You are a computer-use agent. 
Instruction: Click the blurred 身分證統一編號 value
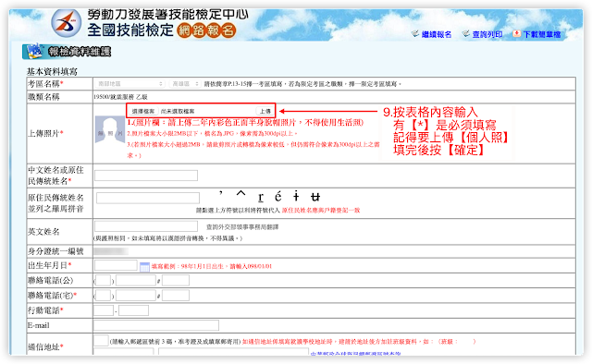pos(111,251)
